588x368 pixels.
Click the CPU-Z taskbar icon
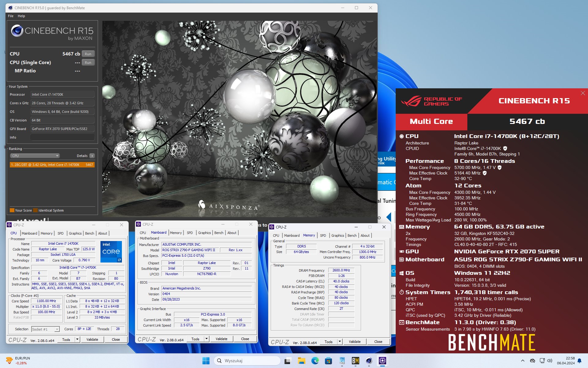coord(383,361)
